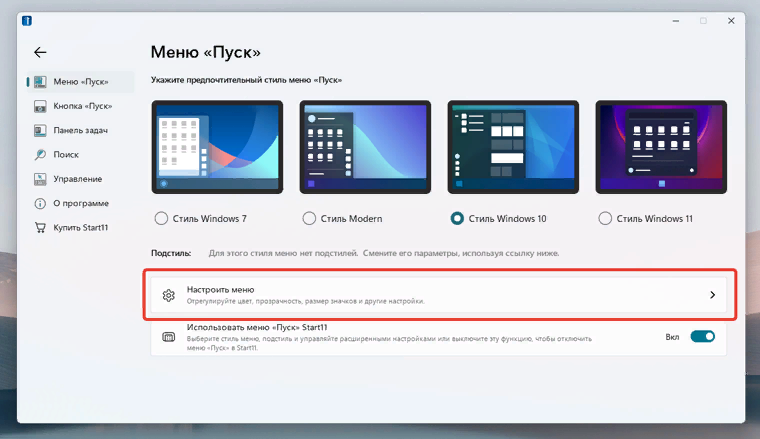This screenshot has height=439, width=760.
Task: Open the Управление section
Action: (80, 179)
